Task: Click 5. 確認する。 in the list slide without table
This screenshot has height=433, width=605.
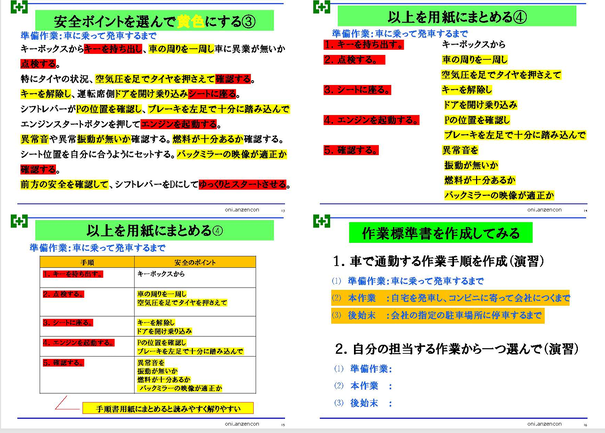Action: point(351,150)
